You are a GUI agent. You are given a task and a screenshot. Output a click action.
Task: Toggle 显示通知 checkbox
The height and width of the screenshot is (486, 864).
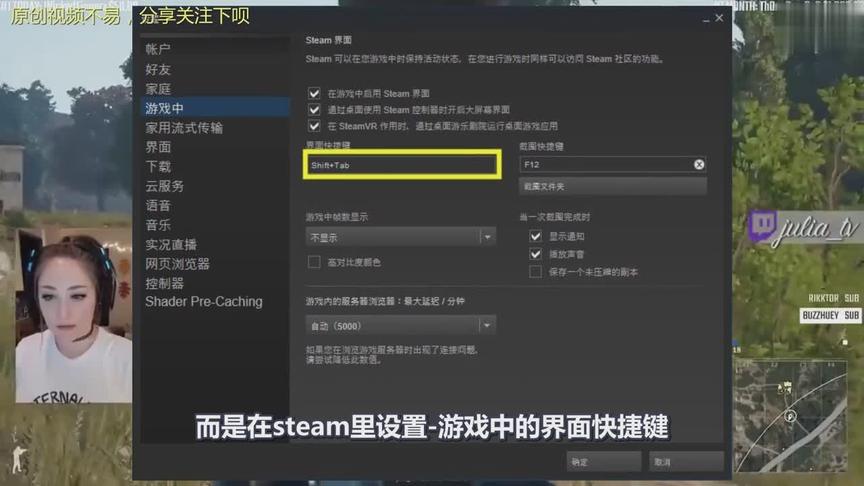point(536,236)
